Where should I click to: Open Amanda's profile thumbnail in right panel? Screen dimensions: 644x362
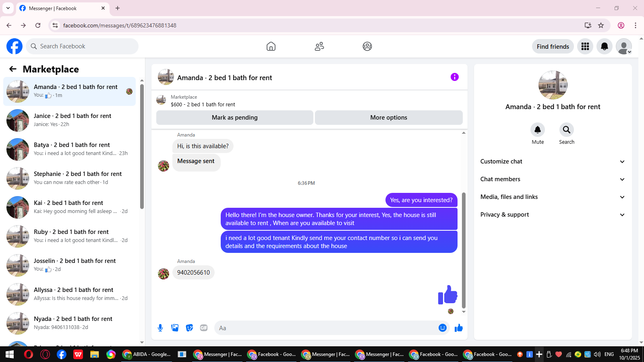(553, 85)
